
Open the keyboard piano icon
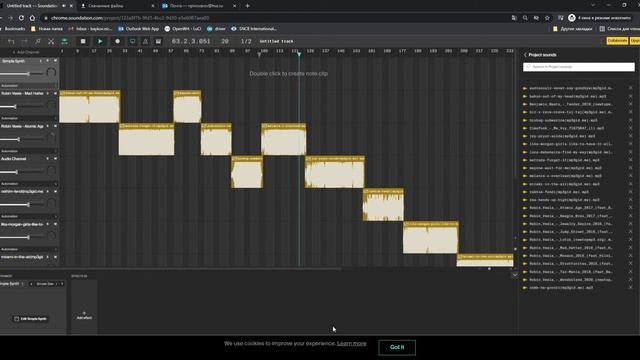click(158, 41)
